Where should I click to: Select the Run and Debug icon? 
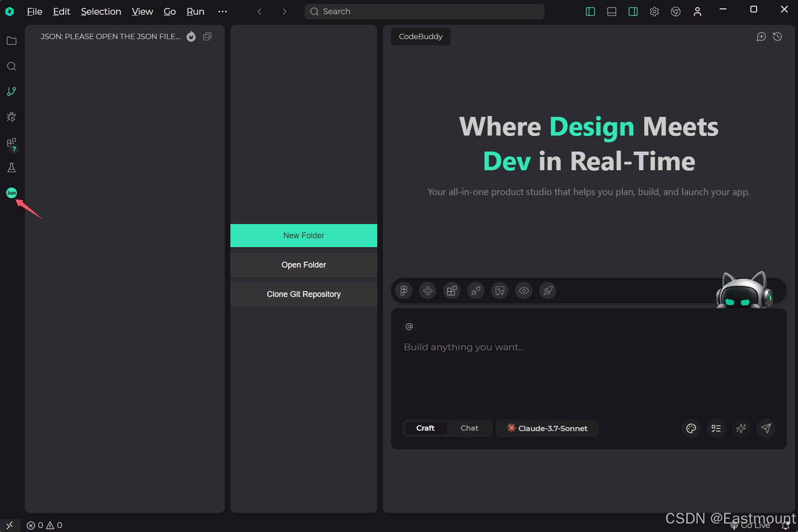tap(12, 117)
